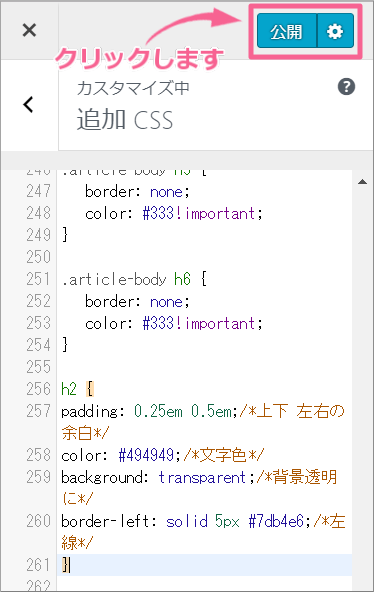Close the customizer with the X icon
The height and width of the screenshot is (592, 374).
[x=29, y=30]
